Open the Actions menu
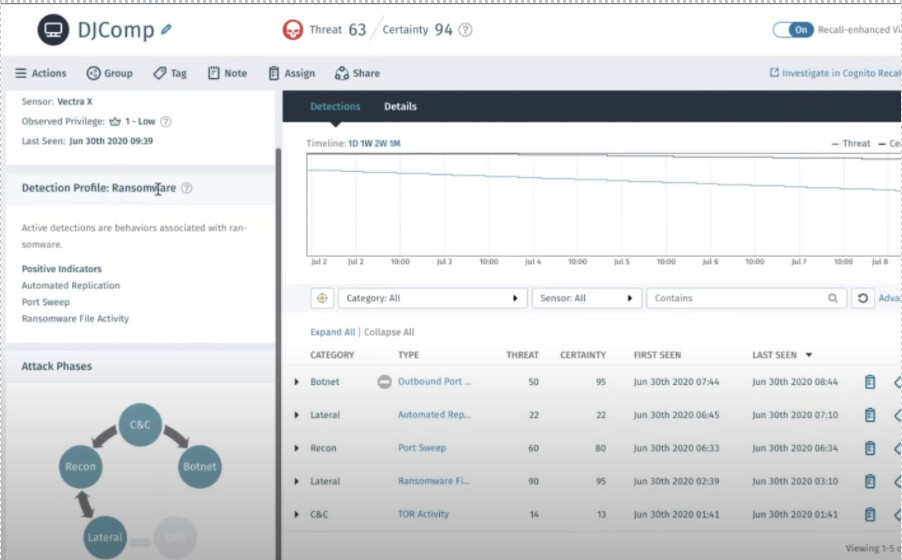This screenshot has height=560, width=902. [40, 73]
